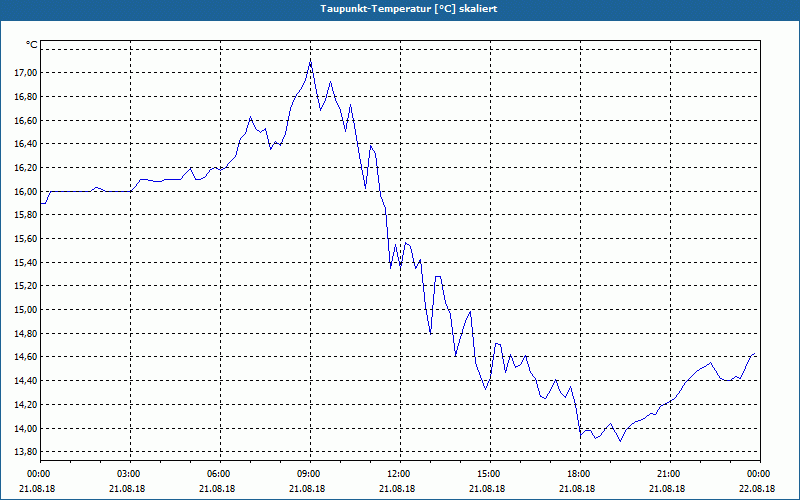Screen dimensions: 800x500
Task: Click y-axis value 14,80
Action: tap(27, 334)
